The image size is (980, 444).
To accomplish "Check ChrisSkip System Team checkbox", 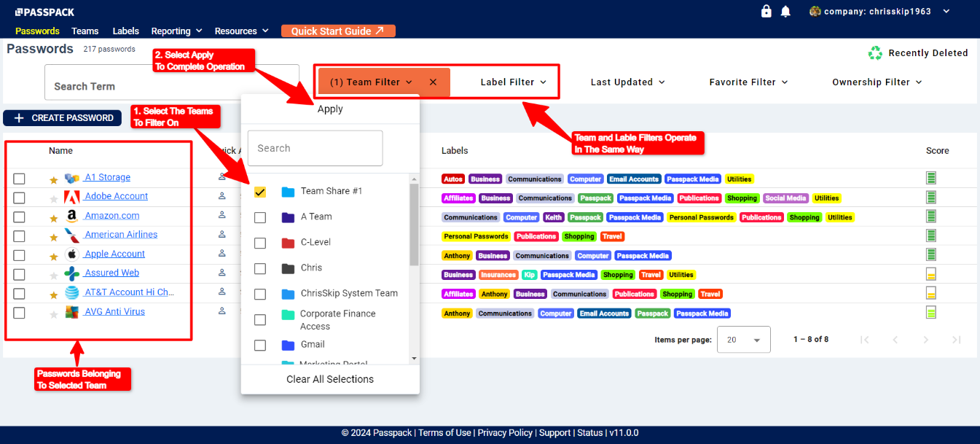I will 260,294.
